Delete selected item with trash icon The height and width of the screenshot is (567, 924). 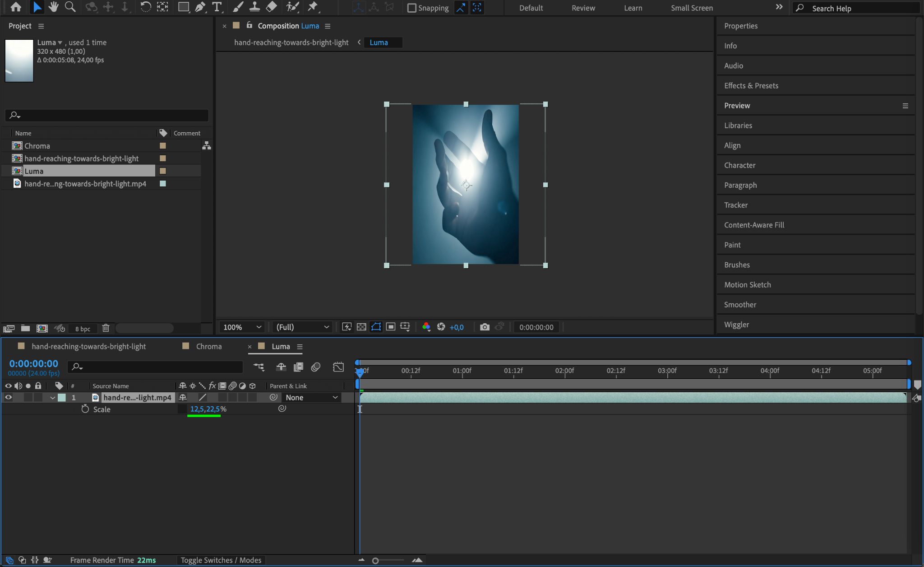(x=106, y=328)
